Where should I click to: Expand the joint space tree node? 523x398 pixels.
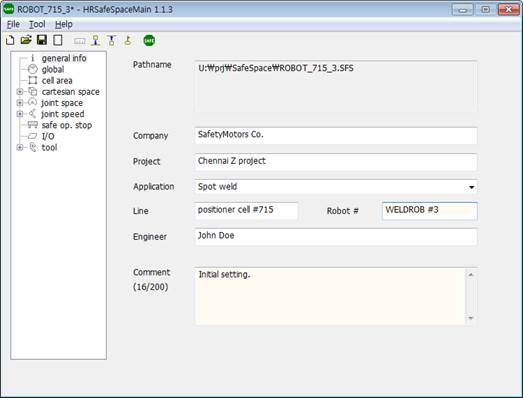(20, 102)
